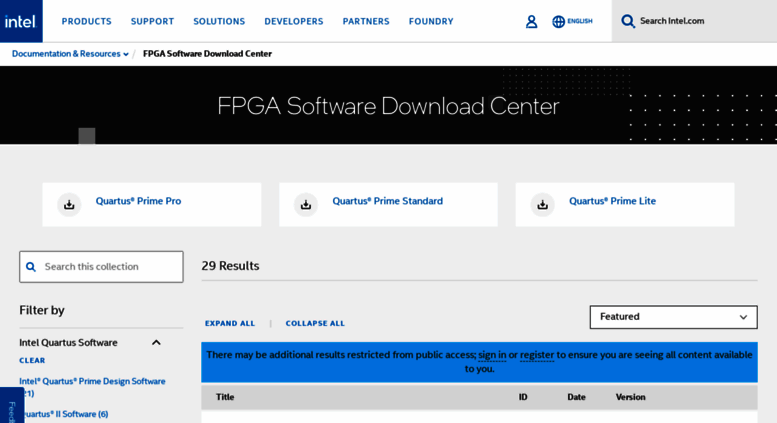Open the user account icon
Screen dimensions: 777x423
[531, 21]
